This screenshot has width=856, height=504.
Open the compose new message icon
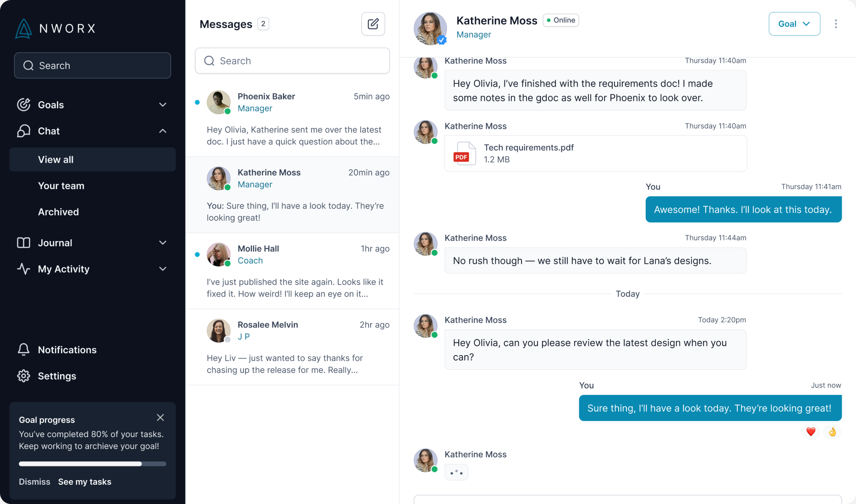click(x=373, y=24)
